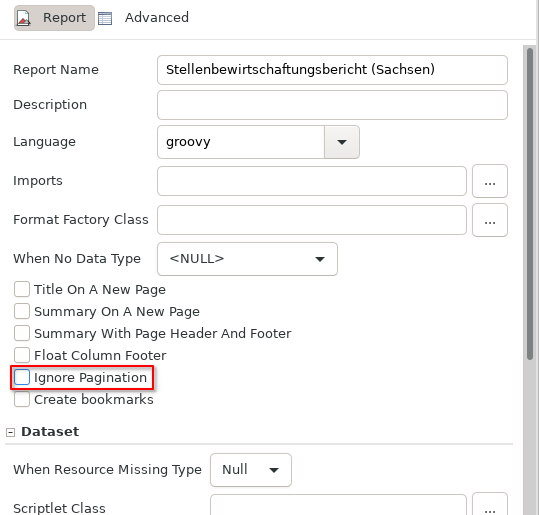Toggle Summary On A New Page
539x515 pixels.
(x=22, y=311)
